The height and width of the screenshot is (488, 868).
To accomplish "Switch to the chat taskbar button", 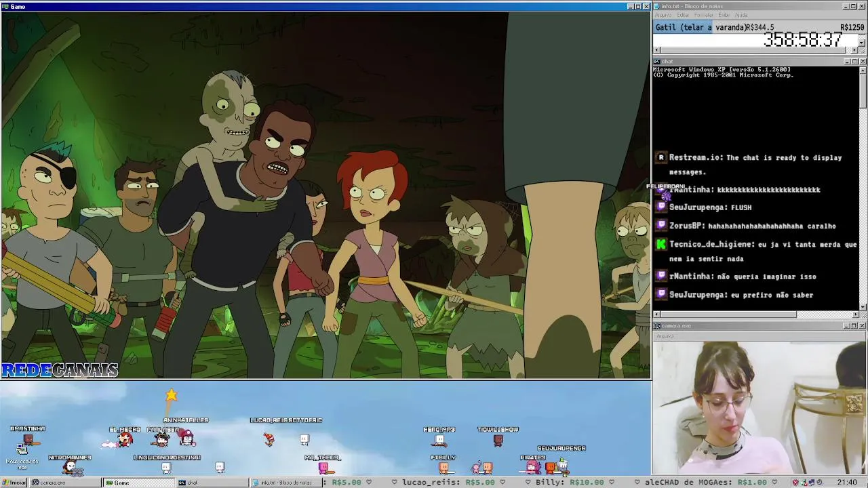I will click(x=212, y=483).
